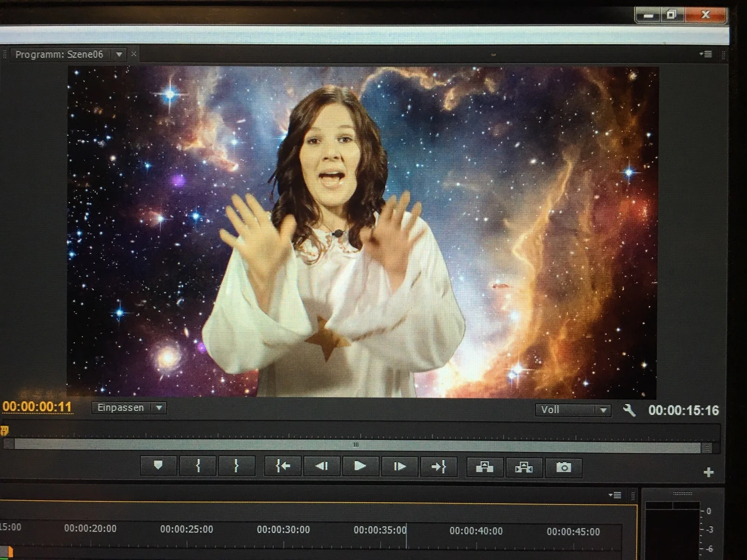Expand the Programm: Szene06 sequence dropdown arrow
Image resolution: width=747 pixels, height=560 pixels.
(x=119, y=55)
